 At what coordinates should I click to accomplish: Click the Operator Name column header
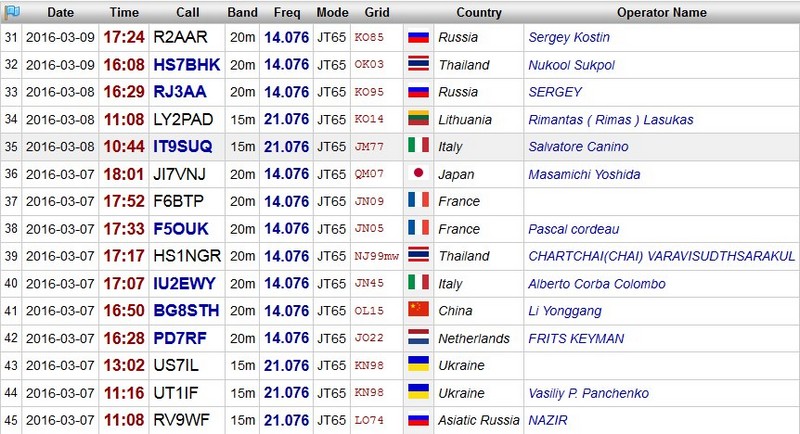661,12
